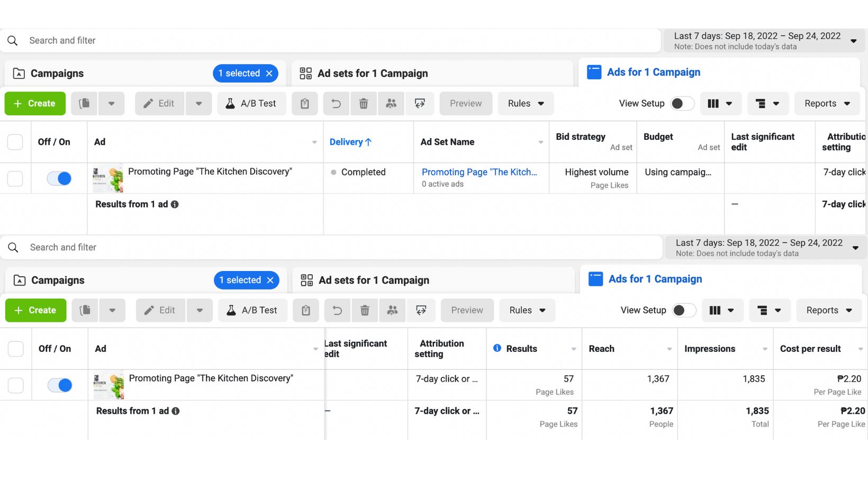This screenshot has width=868, height=489.
Task: Click the upper Search and filter field
Action: pyautogui.click(x=318, y=41)
